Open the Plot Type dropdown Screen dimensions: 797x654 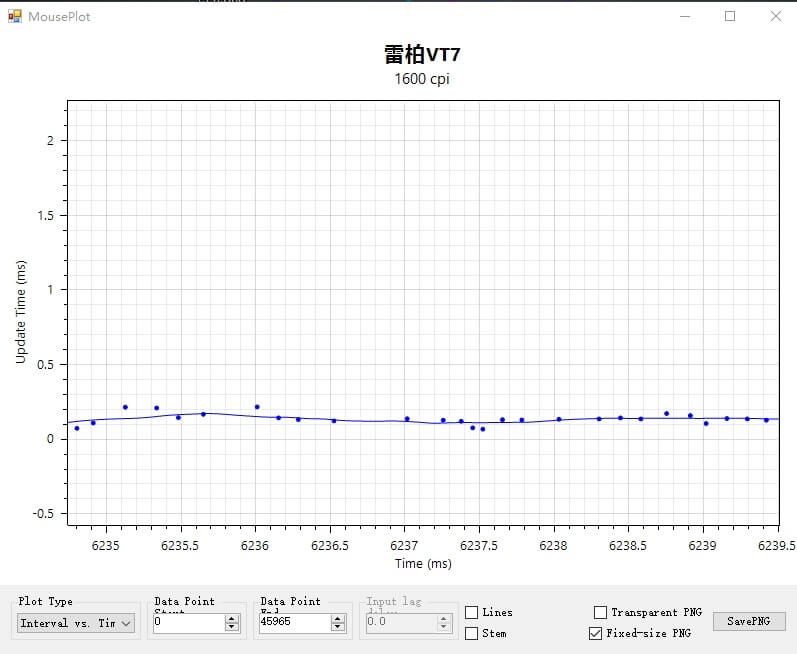tap(76, 623)
